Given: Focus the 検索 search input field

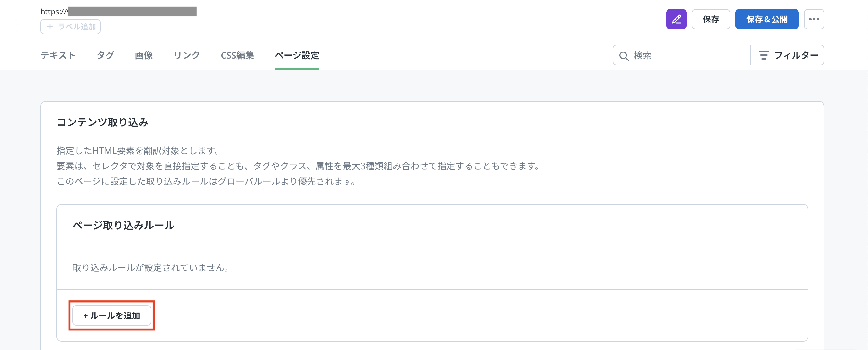Looking at the screenshot, I should (x=687, y=55).
